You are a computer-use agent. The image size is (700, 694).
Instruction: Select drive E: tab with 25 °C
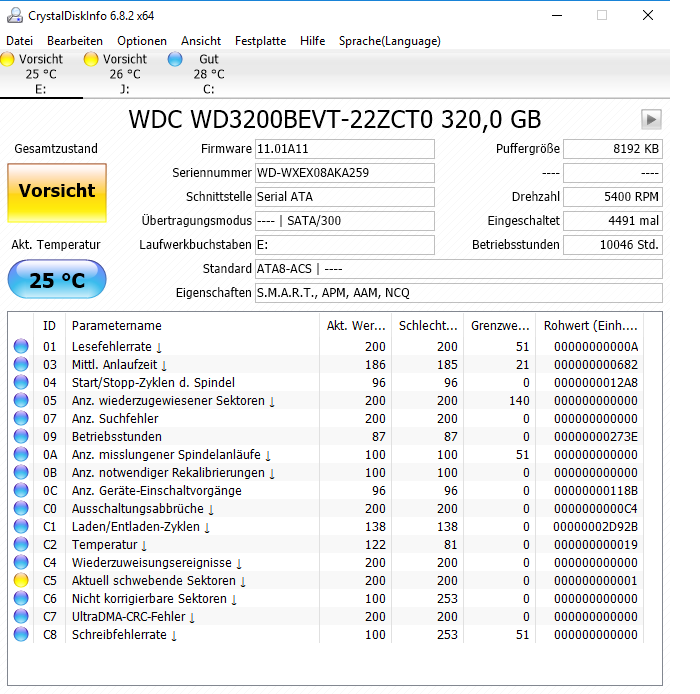41,74
